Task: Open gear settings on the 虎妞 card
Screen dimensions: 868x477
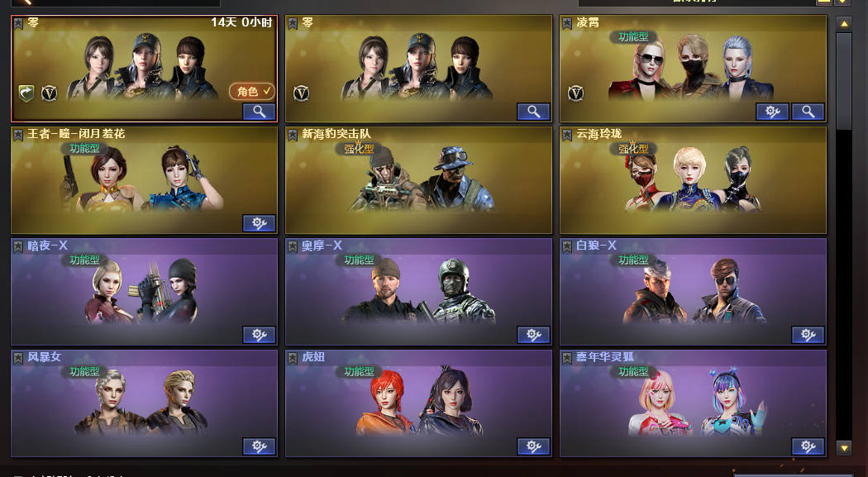Action: coord(534,446)
